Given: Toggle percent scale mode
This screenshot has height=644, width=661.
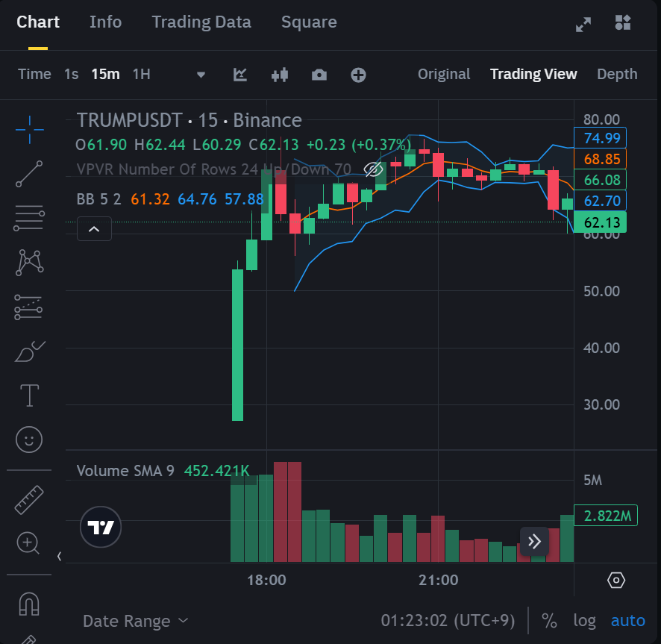Looking at the screenshot, I should click(549, 621).
